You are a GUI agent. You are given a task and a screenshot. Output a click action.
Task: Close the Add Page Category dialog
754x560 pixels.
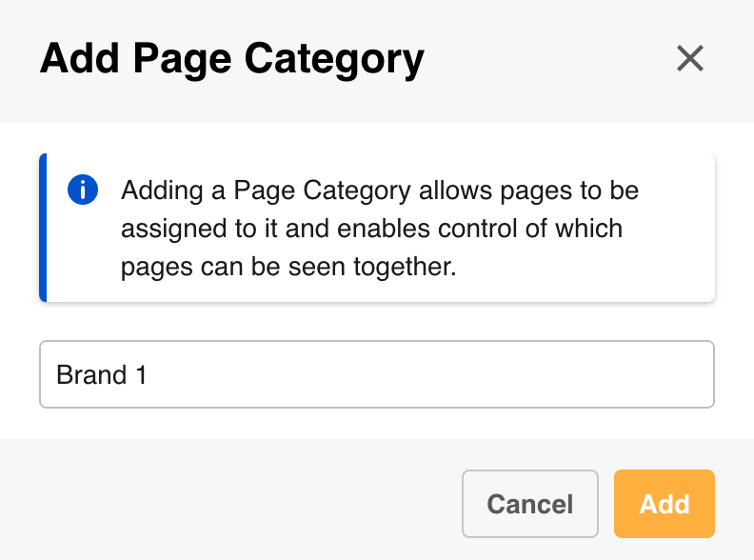pos(689,59)
